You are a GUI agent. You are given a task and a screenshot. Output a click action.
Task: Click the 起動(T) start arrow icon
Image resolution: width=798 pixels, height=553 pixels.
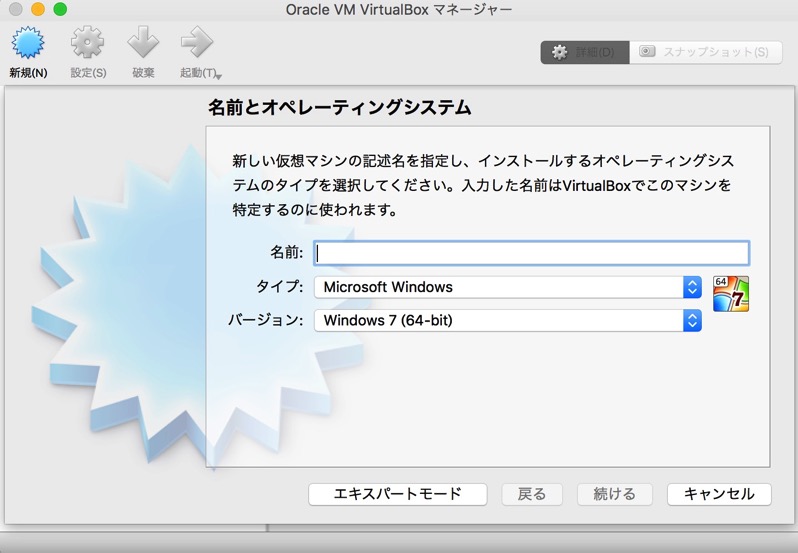[197, 43]
